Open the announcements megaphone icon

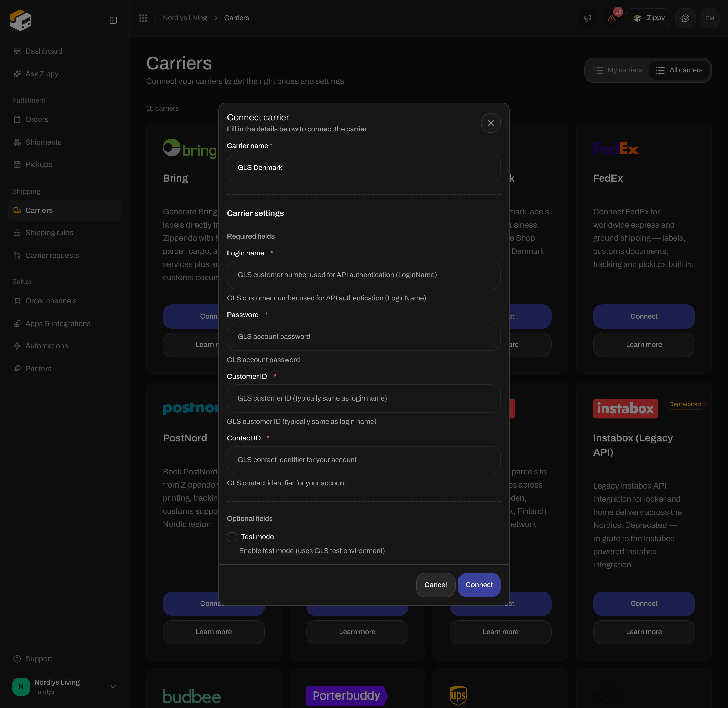pyautogui.click(x=587, y=18)
